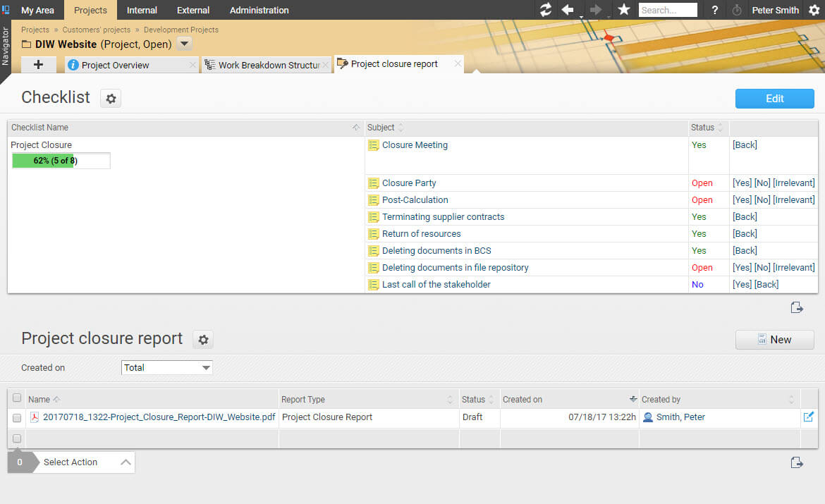This screenshot has height=504, width=825.
Task: Open the Select Action dropdown
Action: click(x=85, y=462)
